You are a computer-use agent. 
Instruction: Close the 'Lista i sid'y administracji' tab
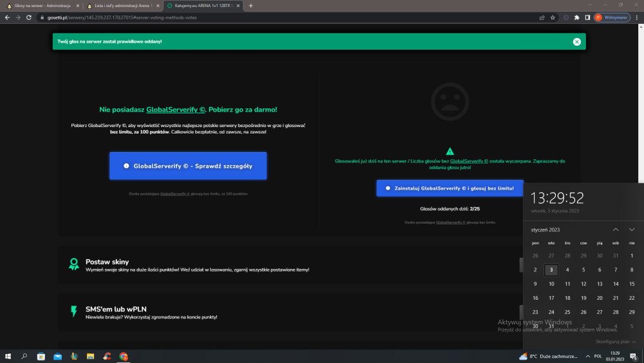158,6
